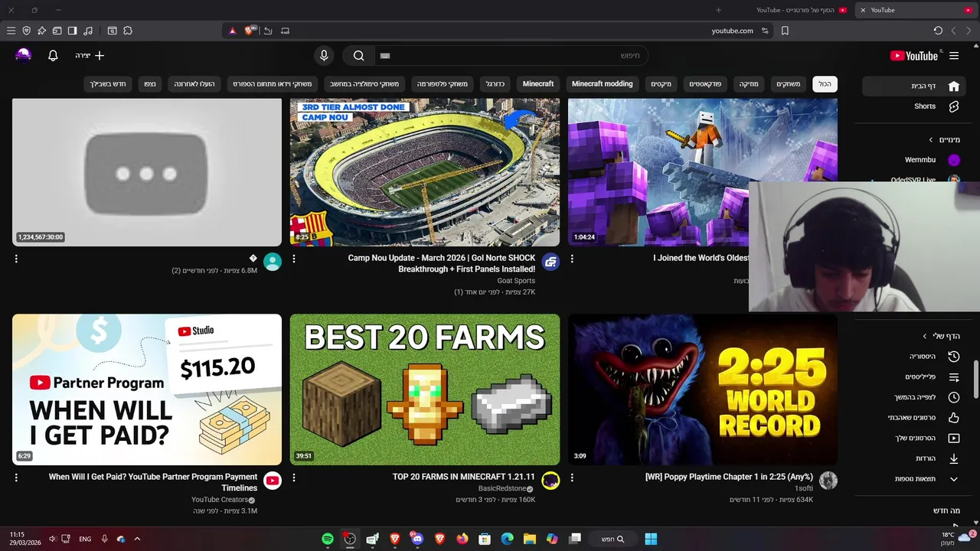Open the BEST 20 FARMS thumbnail

(425, 390)
